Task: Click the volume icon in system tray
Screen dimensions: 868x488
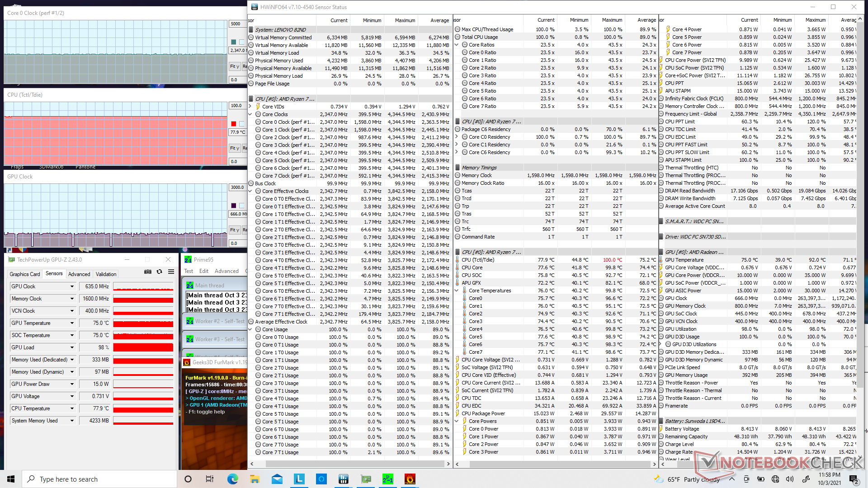Action: click(x=789, y=479)
